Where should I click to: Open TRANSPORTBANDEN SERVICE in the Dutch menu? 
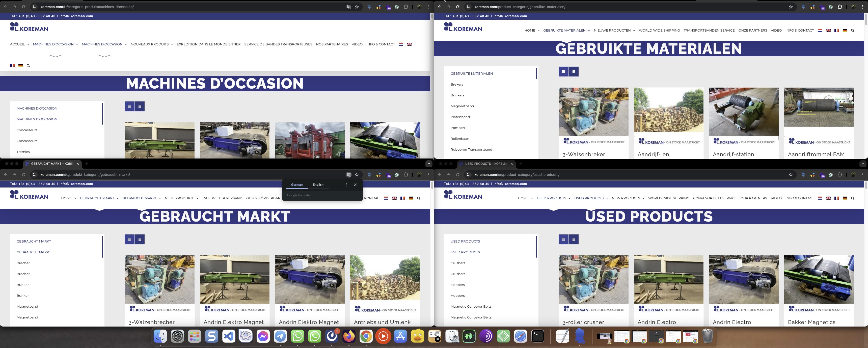coord(709,30)
